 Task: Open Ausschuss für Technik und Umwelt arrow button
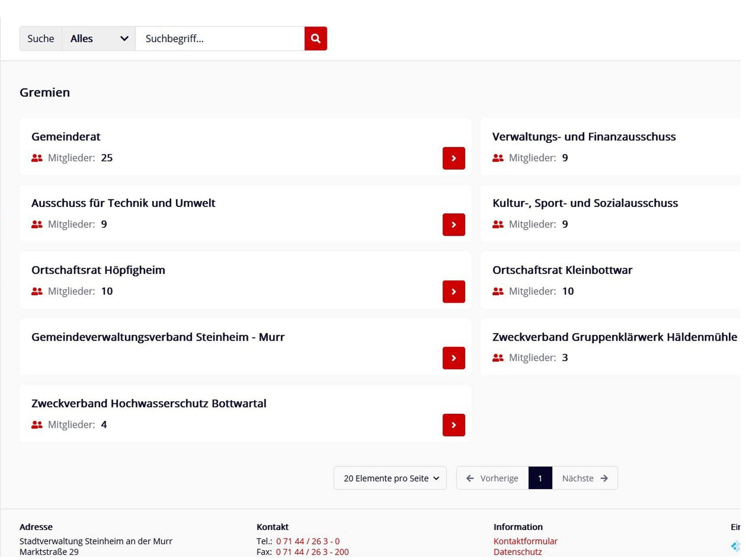pyautogui.click(x=454, y=225)
